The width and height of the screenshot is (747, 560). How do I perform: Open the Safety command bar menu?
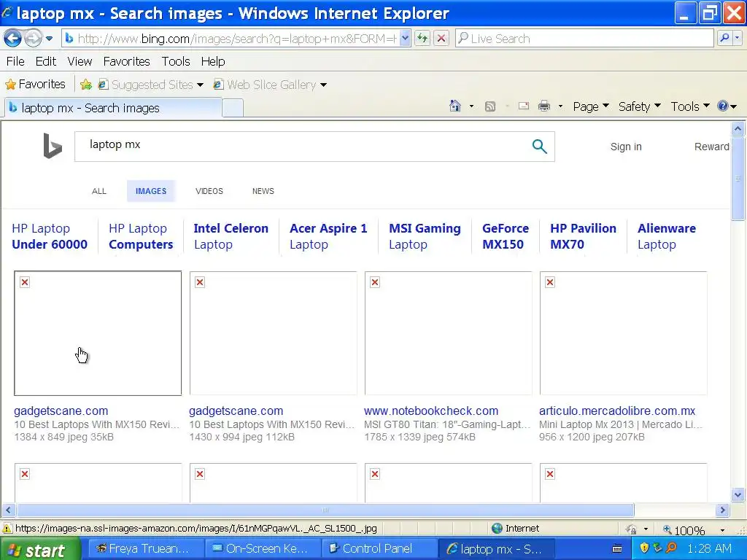coord(639,106)
